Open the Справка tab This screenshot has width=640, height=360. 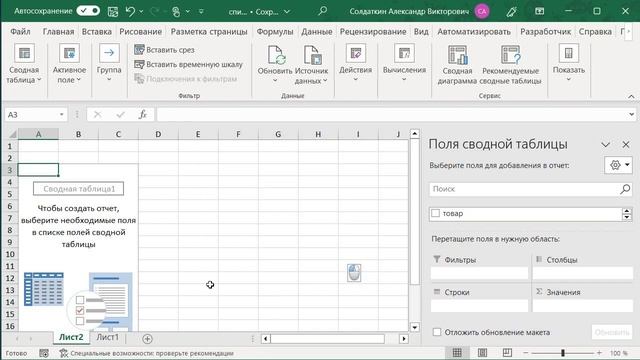point(595,31)
